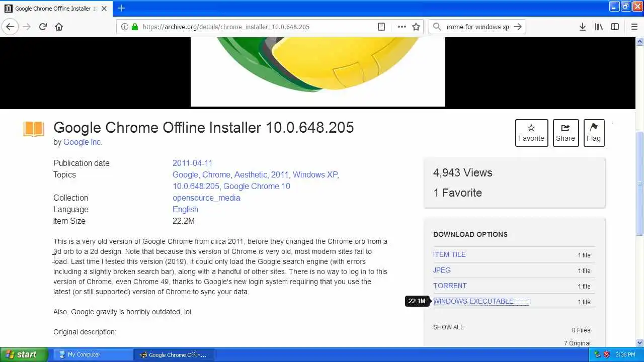Click the 4,943 Views text
The image size is (644, 362).
(x=463, y=172)
